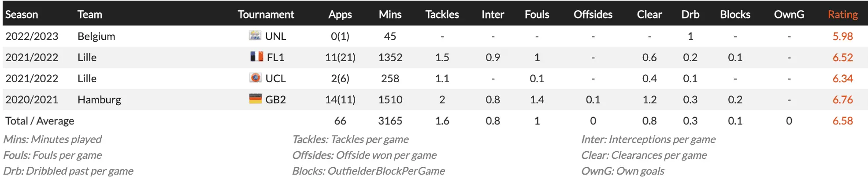Click the Tournament column header
Image resolution: width=868 pixels, height=183 pixels.
(x=266, y=15)
